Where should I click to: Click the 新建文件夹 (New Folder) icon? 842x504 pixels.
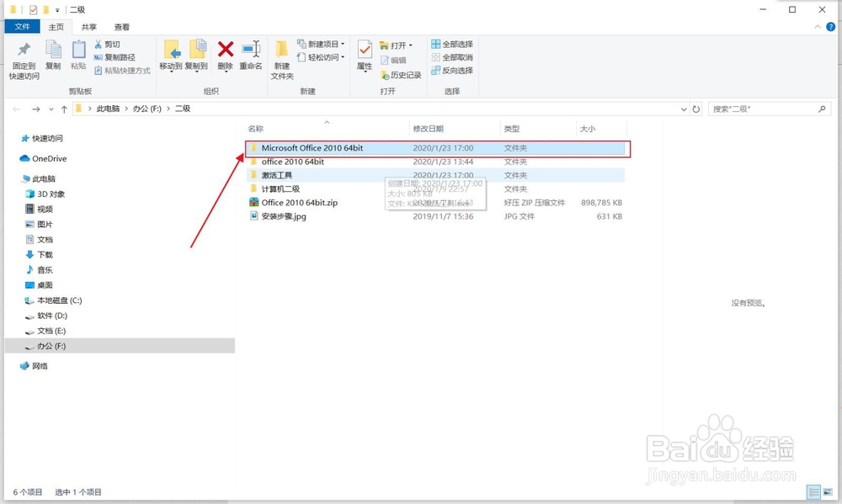[x=281, y=59]
